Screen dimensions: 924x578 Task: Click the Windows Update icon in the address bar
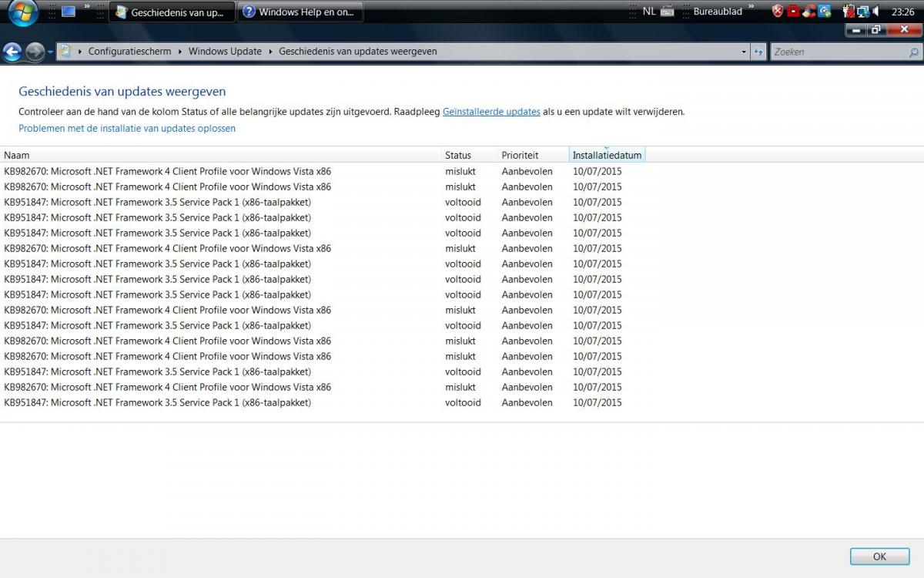(66, 52)
